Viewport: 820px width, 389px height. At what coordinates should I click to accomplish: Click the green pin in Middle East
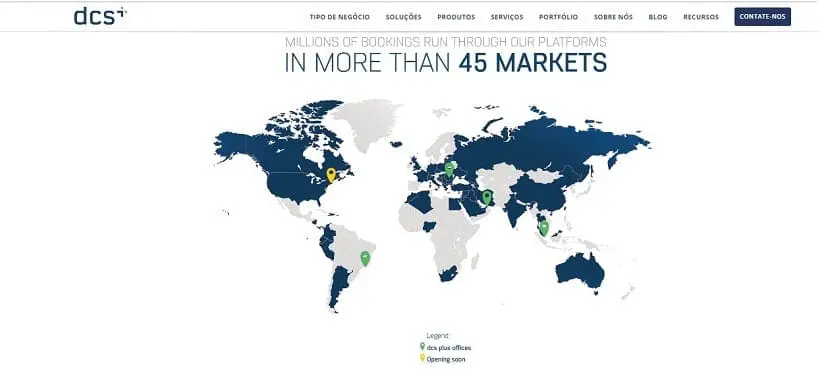coord(487,198)
